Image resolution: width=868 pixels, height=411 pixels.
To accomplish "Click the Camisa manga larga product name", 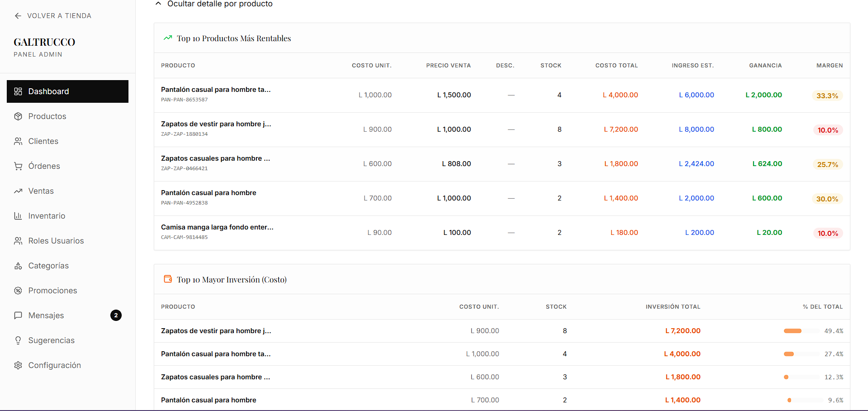I will click(x=217, y=227).
